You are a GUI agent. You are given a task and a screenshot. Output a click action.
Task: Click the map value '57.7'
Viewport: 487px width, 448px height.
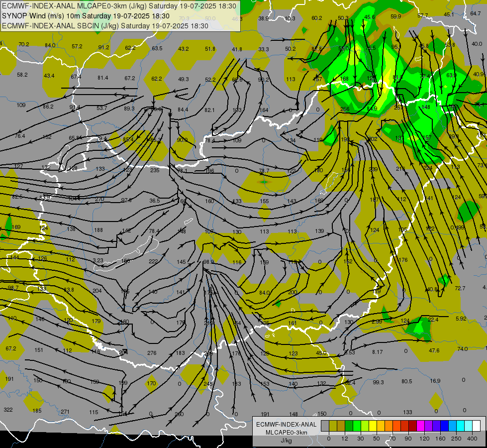(423, 15)
